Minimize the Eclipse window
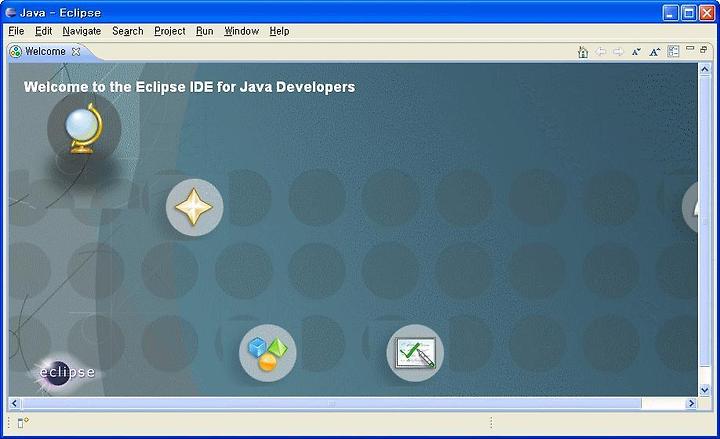The height and width of the screenshot is (439, 720). tap(670, 13)
